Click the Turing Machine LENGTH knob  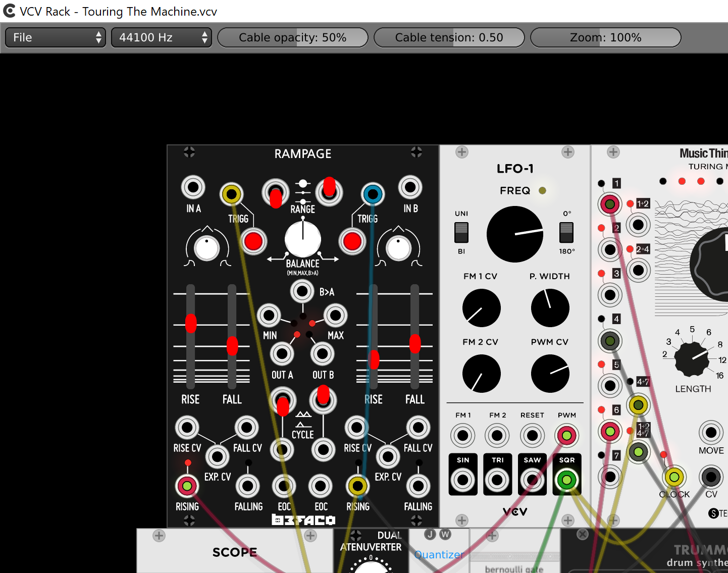(692, 359)
